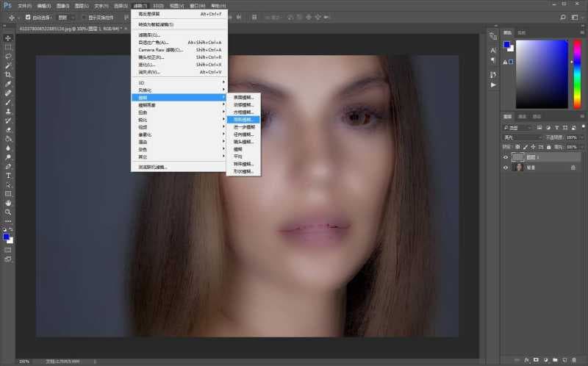Image resolution: width=588 pixels, height=366 pixels.
Task: Select the 图层 1 layer thumbnail
Action: pos(518,157)
